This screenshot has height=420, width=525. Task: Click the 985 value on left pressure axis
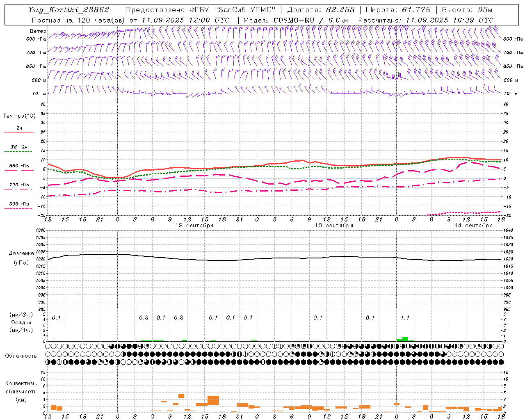pos(42,309)
